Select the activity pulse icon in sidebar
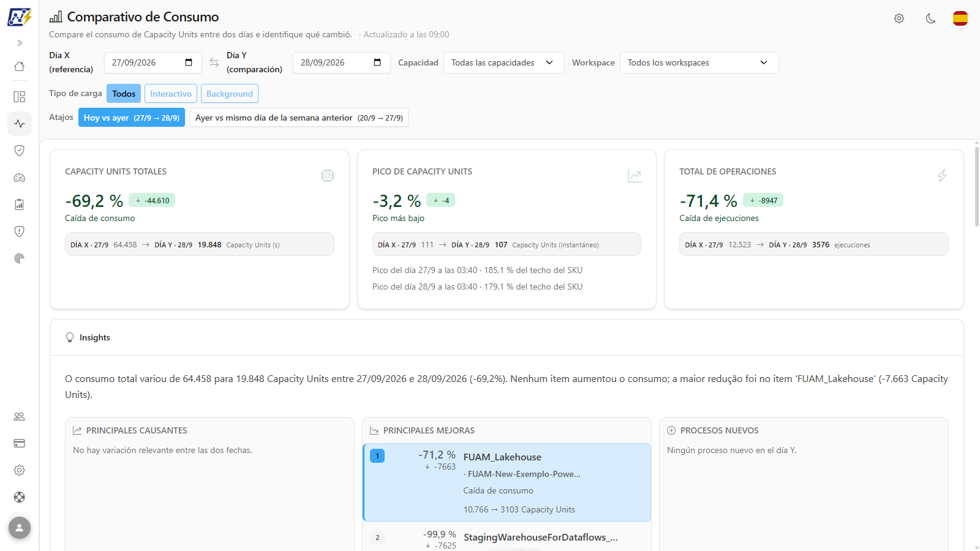The height and width of the screenshot is (551, 980). pos(20,124)
